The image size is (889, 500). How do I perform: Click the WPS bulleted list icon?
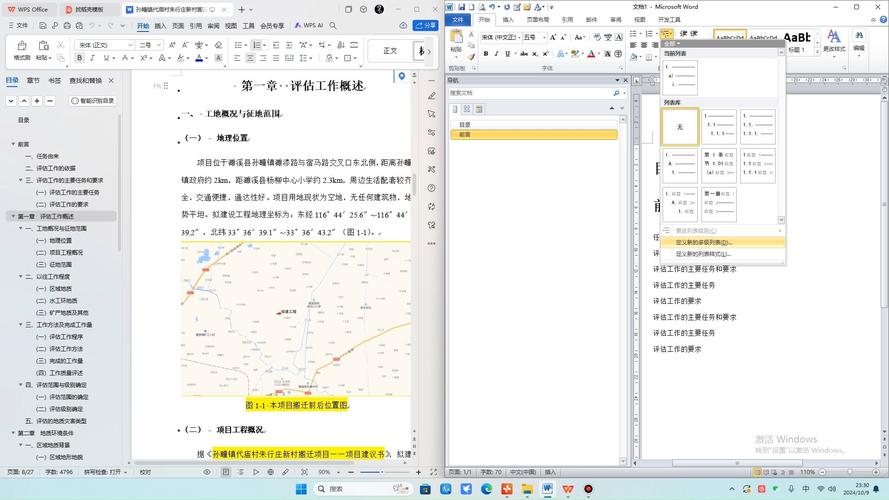click(239, 45)
